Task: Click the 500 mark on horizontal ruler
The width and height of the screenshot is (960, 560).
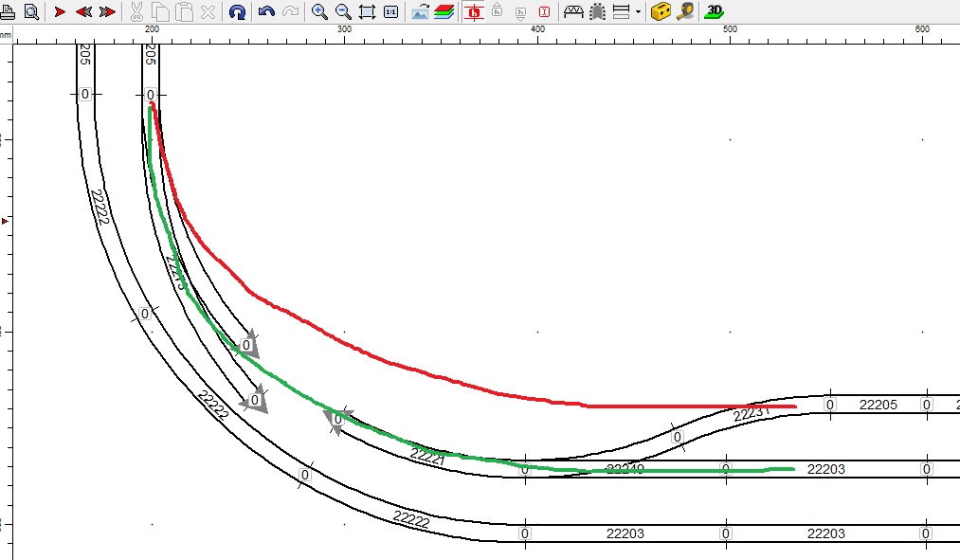Action: 730,28
